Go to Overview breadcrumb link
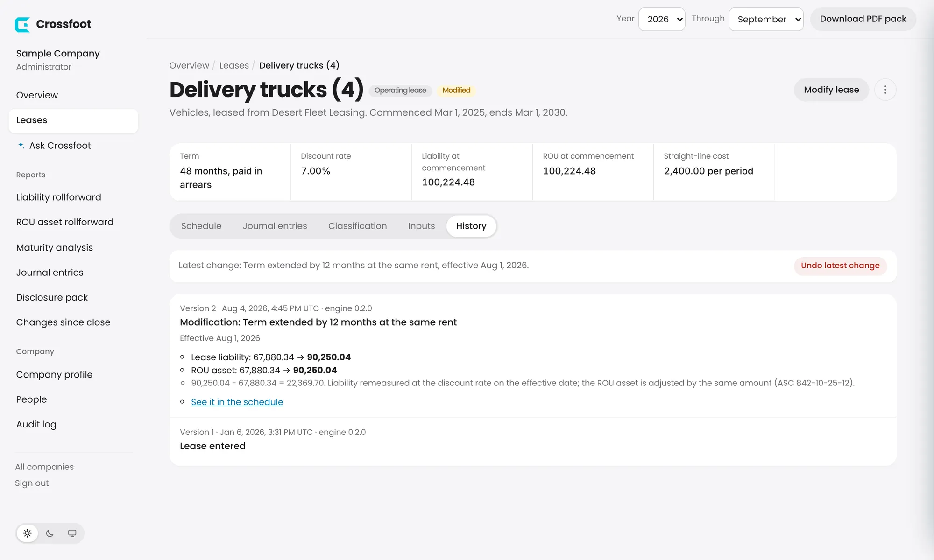The width and height of the screenshot is (934, 560). [x=189, y=65]
